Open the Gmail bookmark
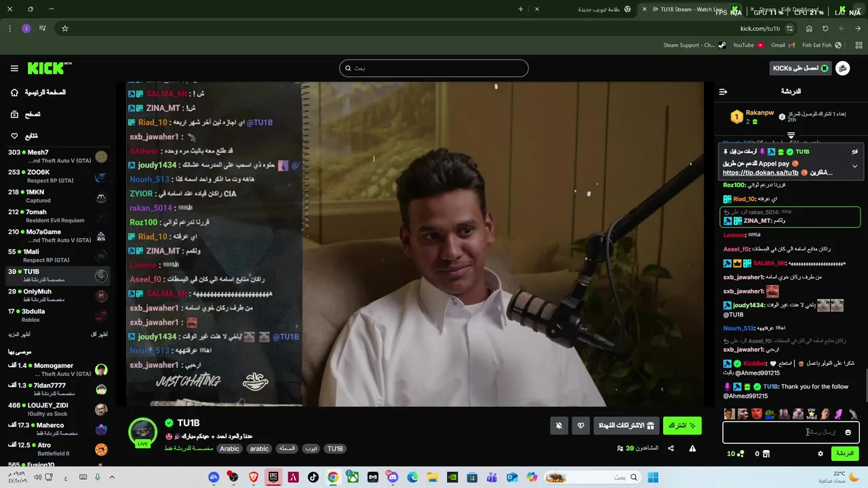 click(783, 45)
